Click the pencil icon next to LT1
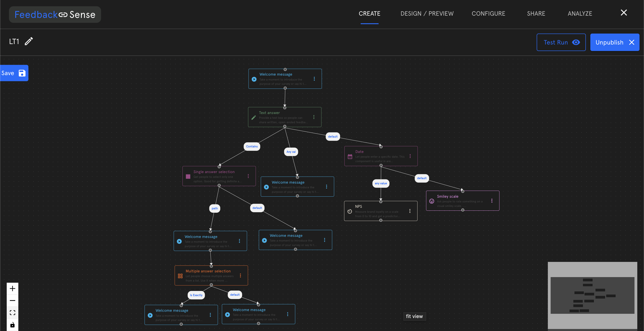The height and width of the screenshot is (331, 644). pos(29,41)
